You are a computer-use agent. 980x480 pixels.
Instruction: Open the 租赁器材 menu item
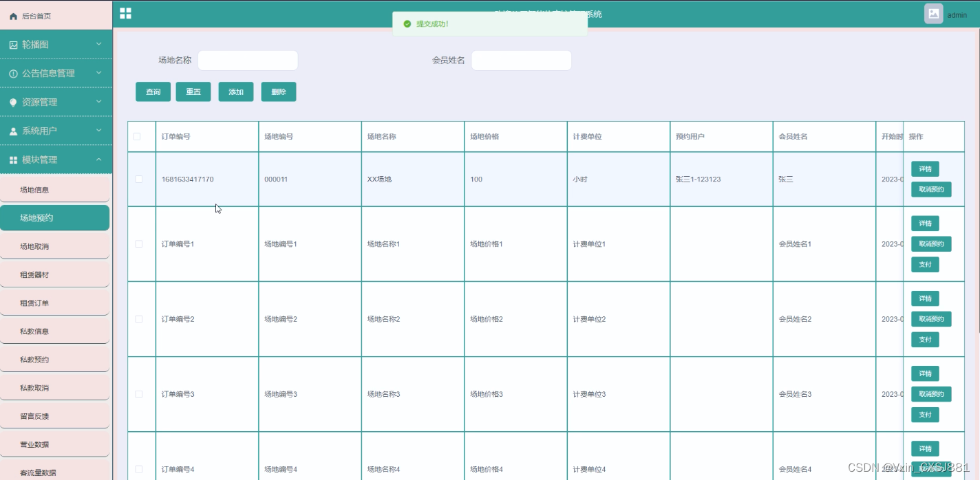pos(55,274)
